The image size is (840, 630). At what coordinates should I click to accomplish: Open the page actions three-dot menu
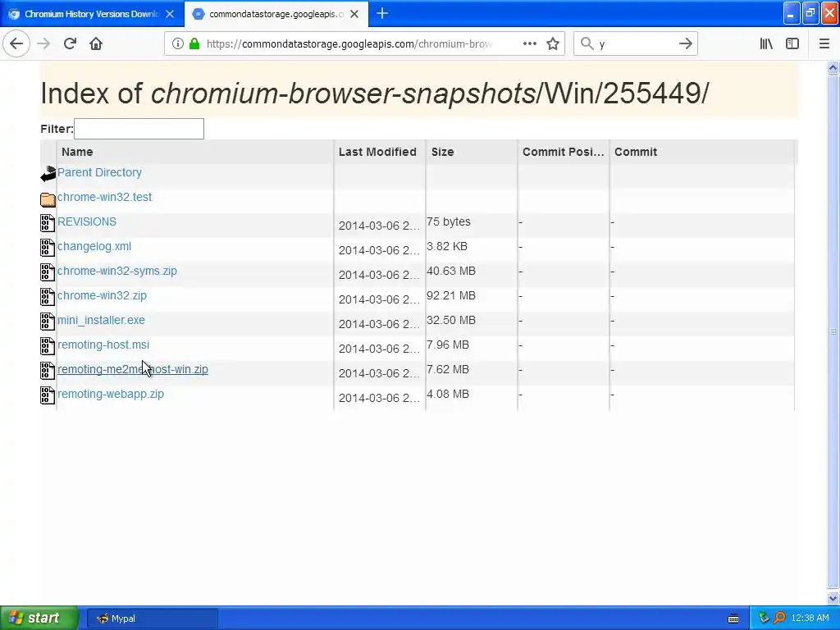pyautogui.click(x=529, y=43)
